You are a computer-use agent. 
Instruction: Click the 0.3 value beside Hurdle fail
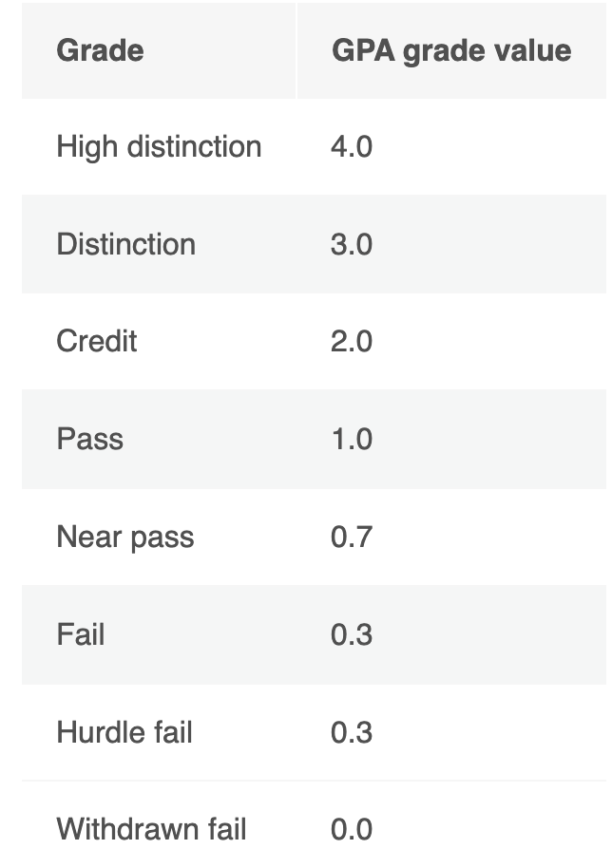pos(352,733)
